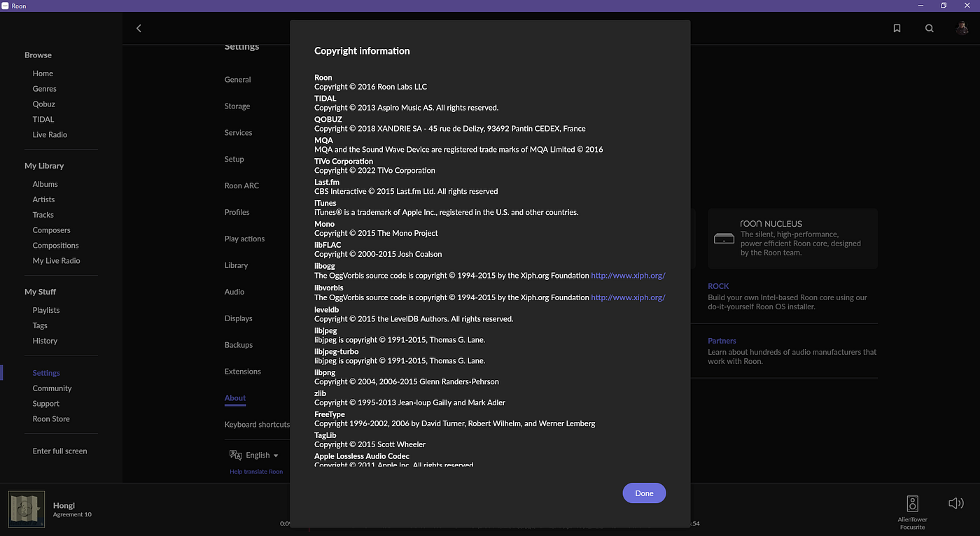The height and width of the screenshot is (536, 980).
Task: Open Artists in My Library
Action: pos(43,199)
